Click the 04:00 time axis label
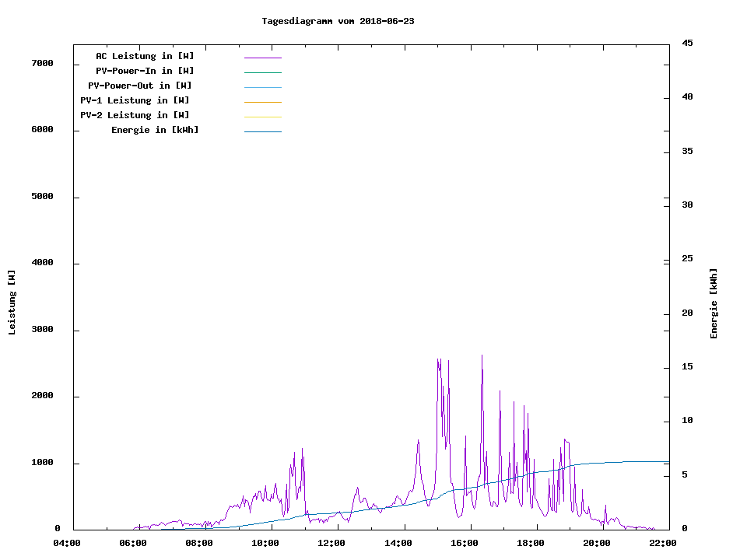 coord(67,543)
